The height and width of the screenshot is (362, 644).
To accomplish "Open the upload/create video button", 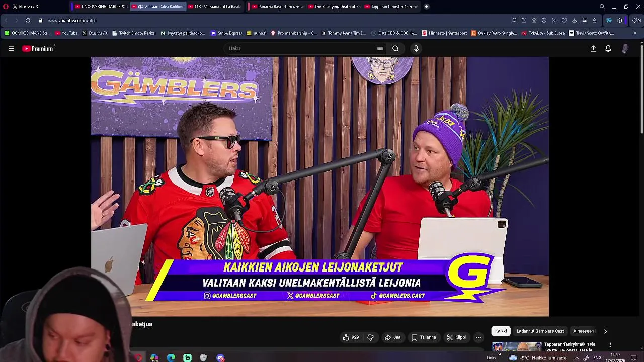I will click(593, 49).
